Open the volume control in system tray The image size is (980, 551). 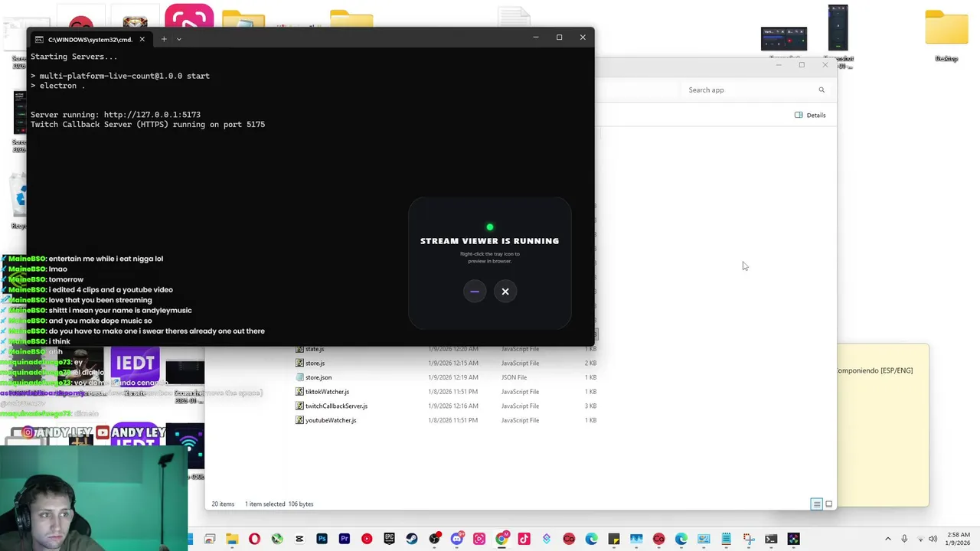click(933, 540)
